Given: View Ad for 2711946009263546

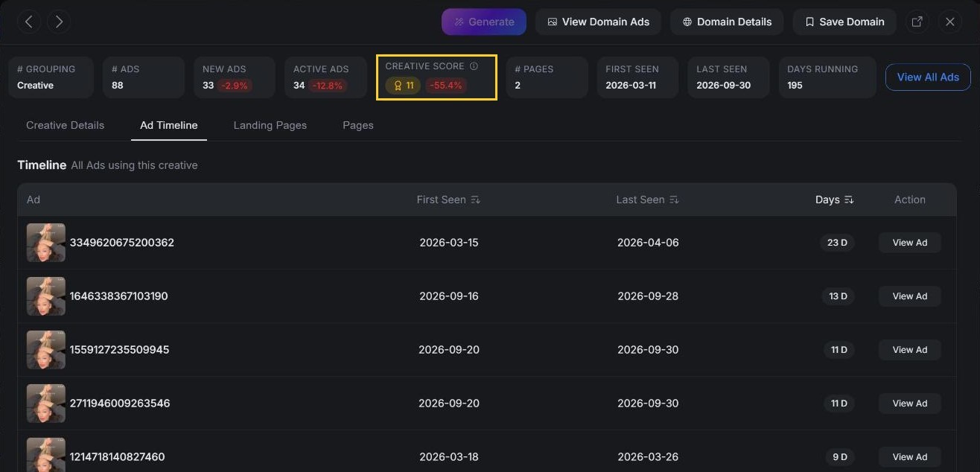Looking at the screenshot, I should pos(910,404).
